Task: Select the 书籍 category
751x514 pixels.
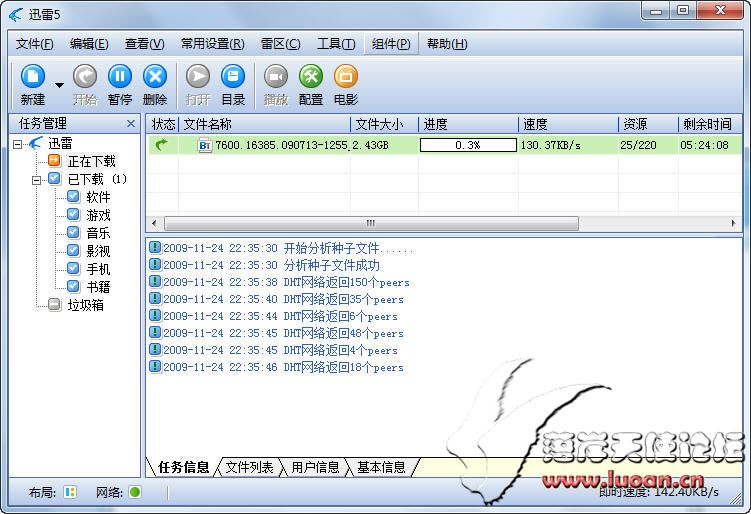Action: [x=98, y=287]
